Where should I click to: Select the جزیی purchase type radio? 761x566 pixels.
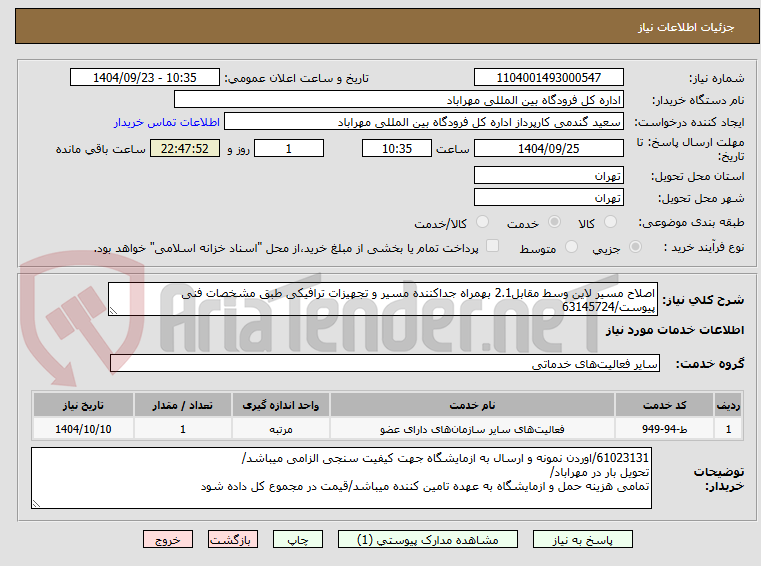(x=635, y=247)
